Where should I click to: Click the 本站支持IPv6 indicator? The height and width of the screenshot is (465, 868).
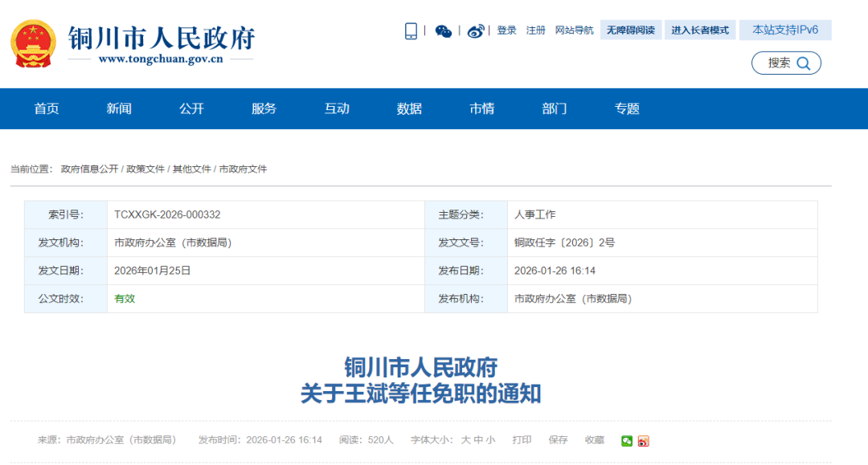[785, 29]
